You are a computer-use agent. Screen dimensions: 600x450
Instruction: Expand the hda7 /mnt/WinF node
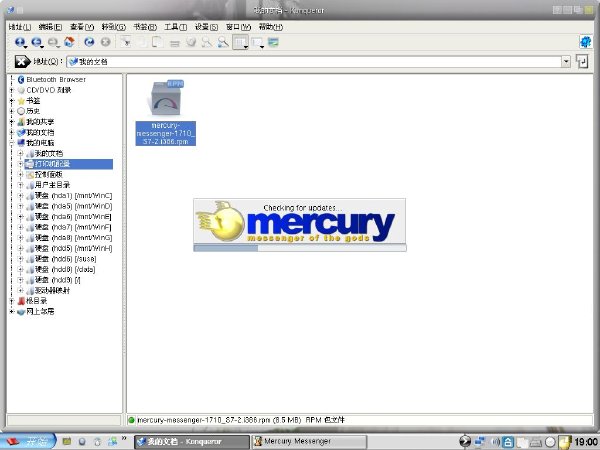click(x=21, y=227)
